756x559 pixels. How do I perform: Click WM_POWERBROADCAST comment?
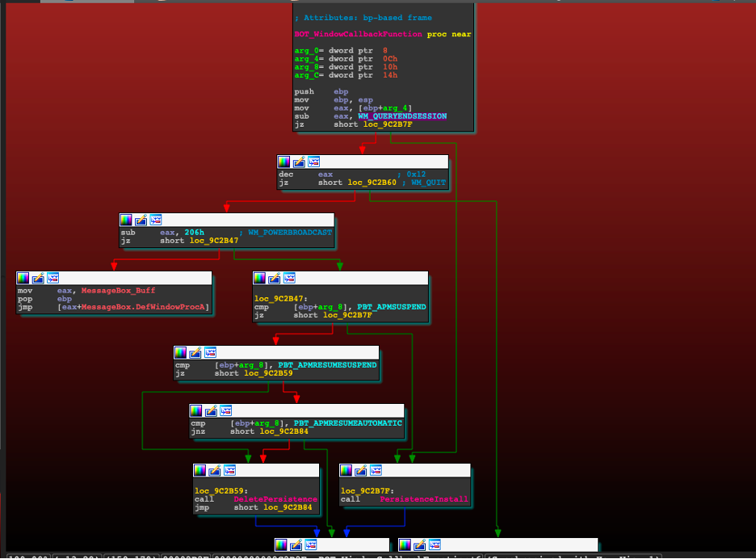tap(290, 233)
